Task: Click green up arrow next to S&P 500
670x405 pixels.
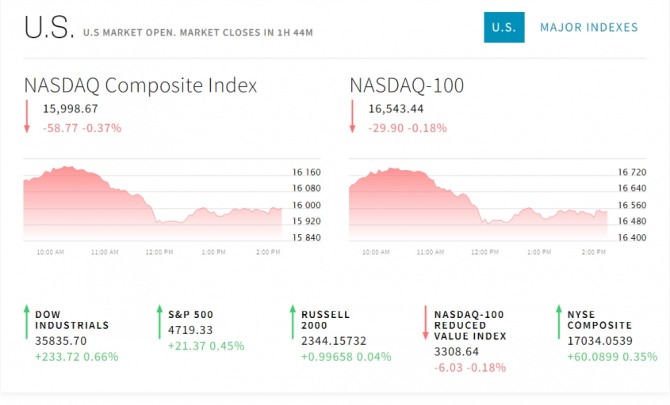Action: click(158, 323)
